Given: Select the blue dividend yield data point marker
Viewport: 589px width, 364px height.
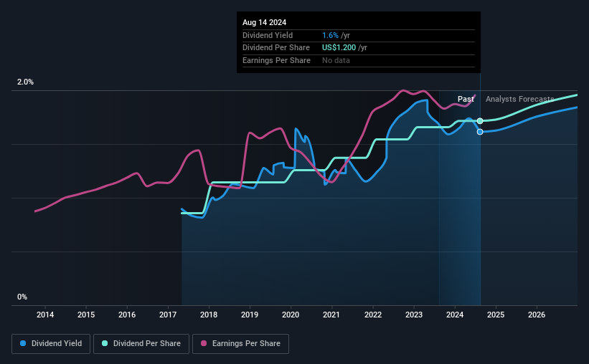Looking at the screenshot, I should [x=480, y=132].
